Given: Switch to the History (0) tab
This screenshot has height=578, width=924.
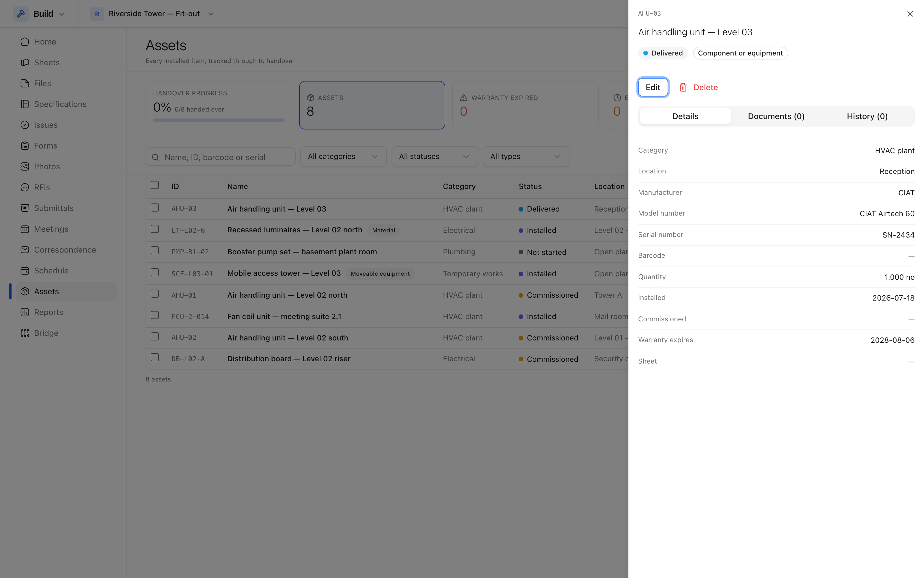Looking at the screenshot, I should (867, 116).
